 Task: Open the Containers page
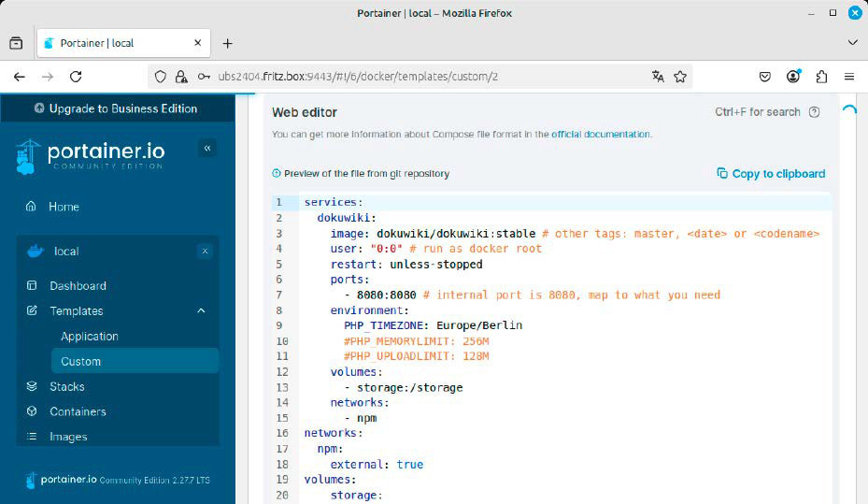[78, 411]
